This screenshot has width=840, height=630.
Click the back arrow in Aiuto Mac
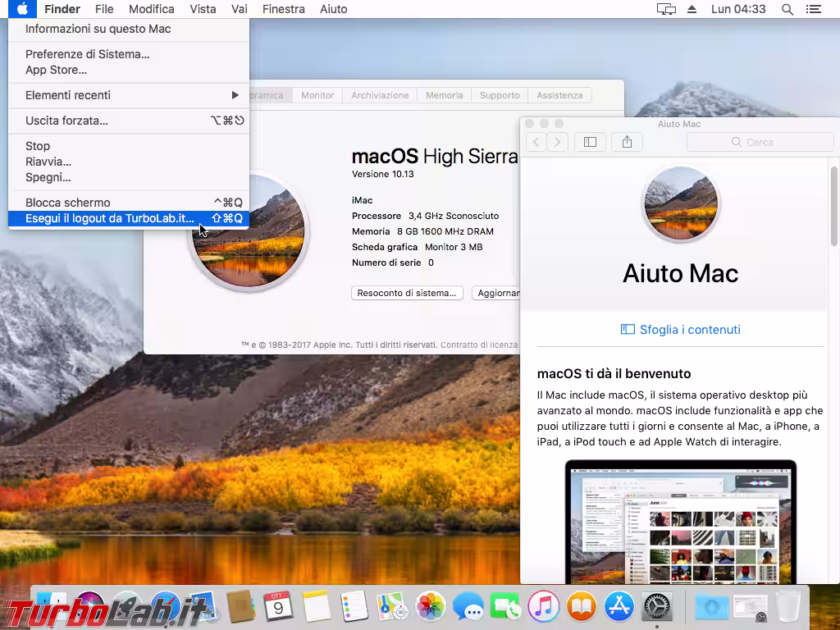point(535,141)
